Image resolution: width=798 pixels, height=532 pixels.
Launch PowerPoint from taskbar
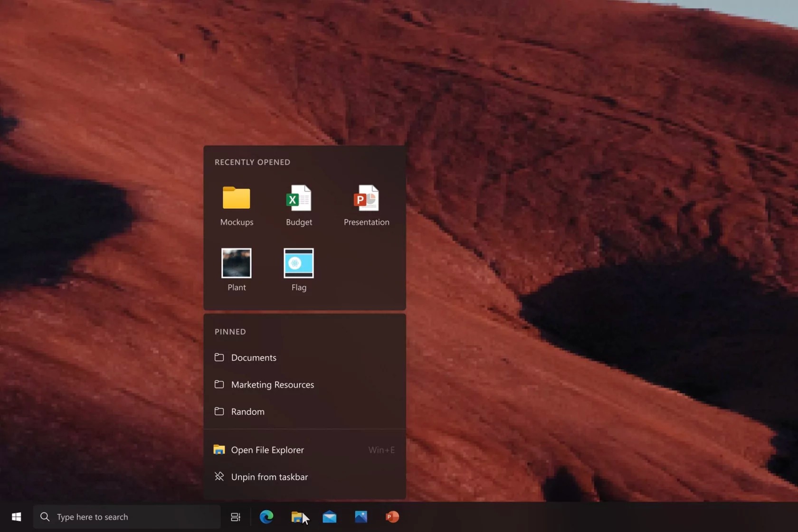[392, 517]
